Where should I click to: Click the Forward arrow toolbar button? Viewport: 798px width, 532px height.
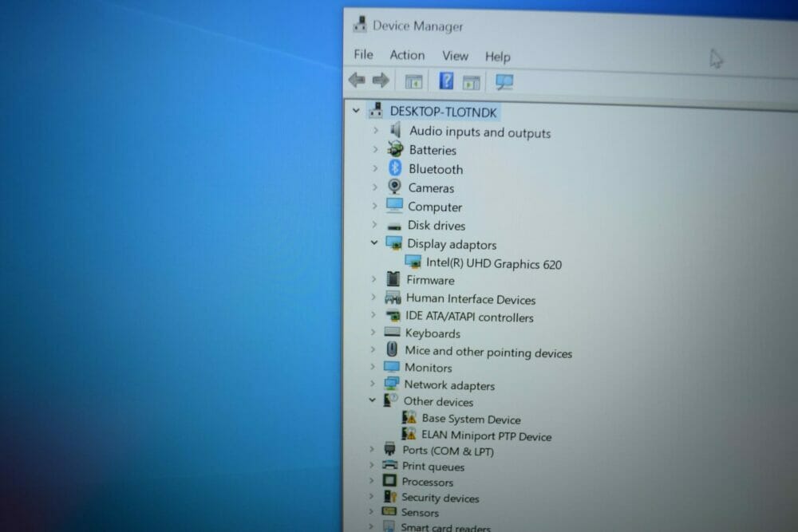pyautogui.click(x=381, y=80)
